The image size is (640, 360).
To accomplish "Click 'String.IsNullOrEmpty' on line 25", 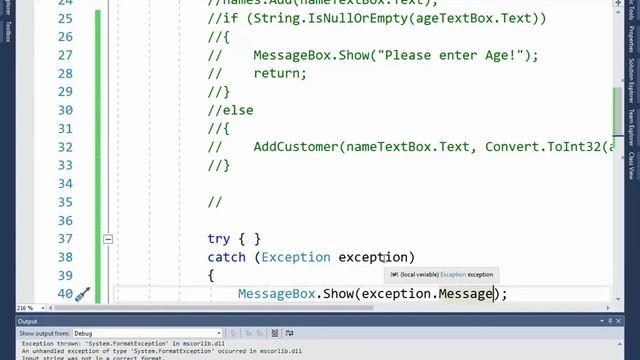I will [x=331, y=18].
